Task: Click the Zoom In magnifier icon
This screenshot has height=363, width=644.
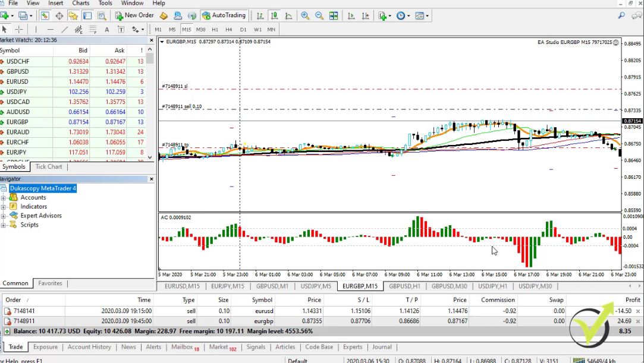Action: point(305,15)
